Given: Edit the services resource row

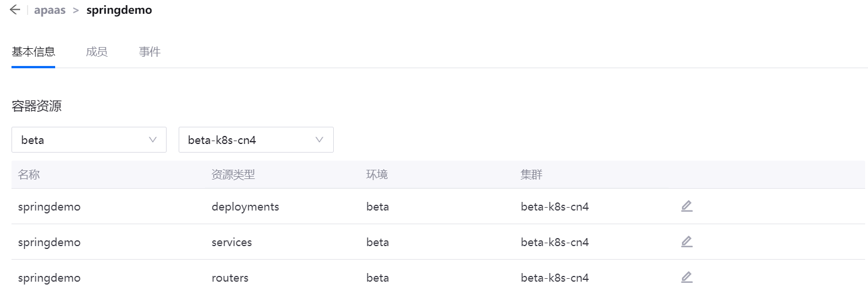Looking at the screenshot, I should tap(686, 242).
